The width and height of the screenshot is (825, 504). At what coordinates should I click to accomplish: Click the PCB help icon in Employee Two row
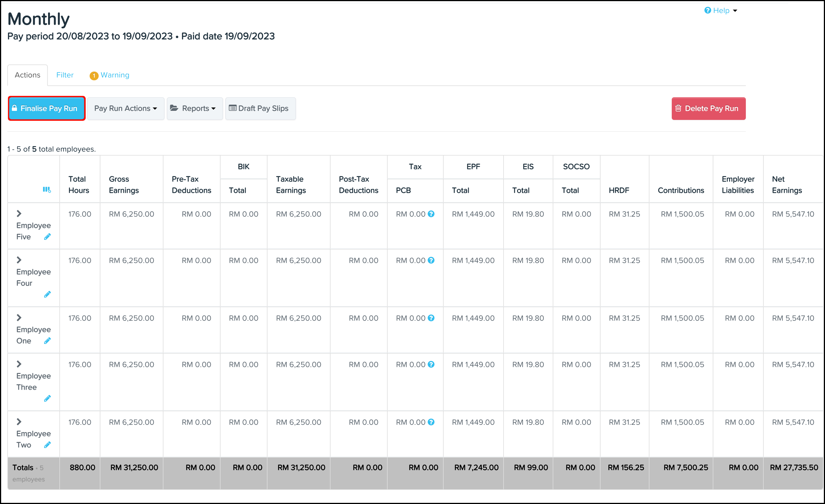pos(431,422)
